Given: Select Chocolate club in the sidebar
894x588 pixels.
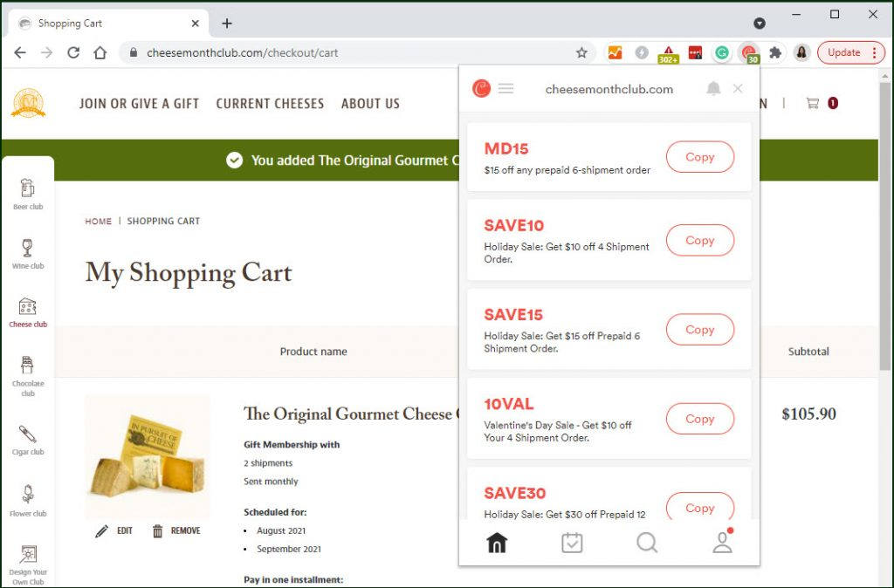Looking at the screenshot, I should [28, 376].
